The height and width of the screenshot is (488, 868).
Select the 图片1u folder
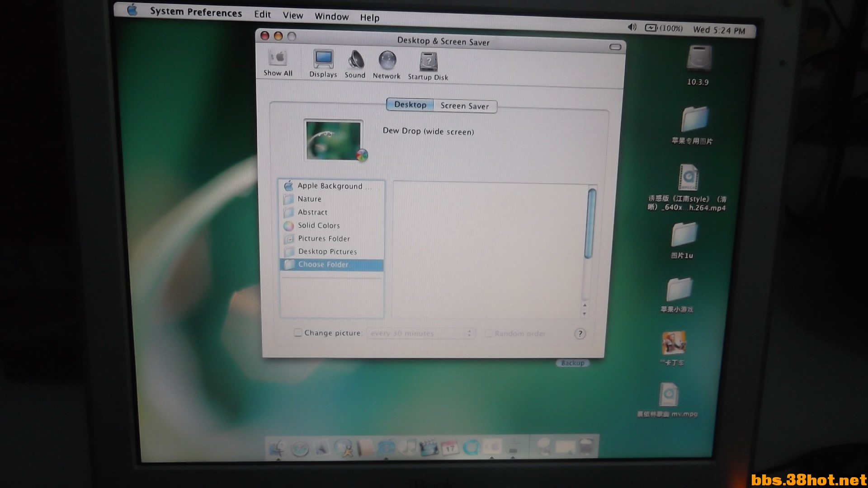tap(684, 235)
